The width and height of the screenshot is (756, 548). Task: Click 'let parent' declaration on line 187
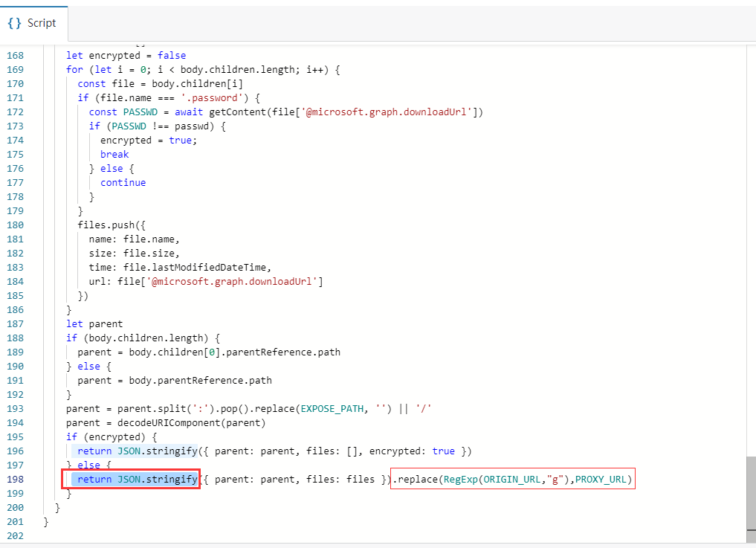click(94, 324)
